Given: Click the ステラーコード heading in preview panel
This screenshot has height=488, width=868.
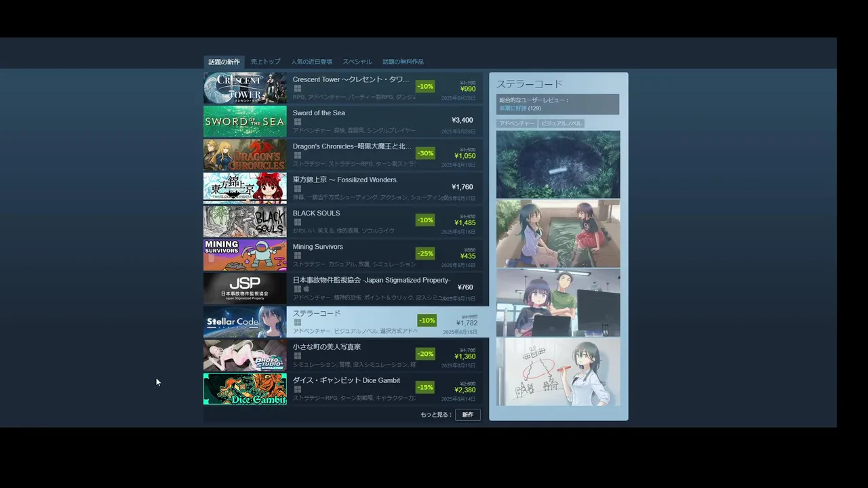Looking at the screenshot, I should 530,84.
